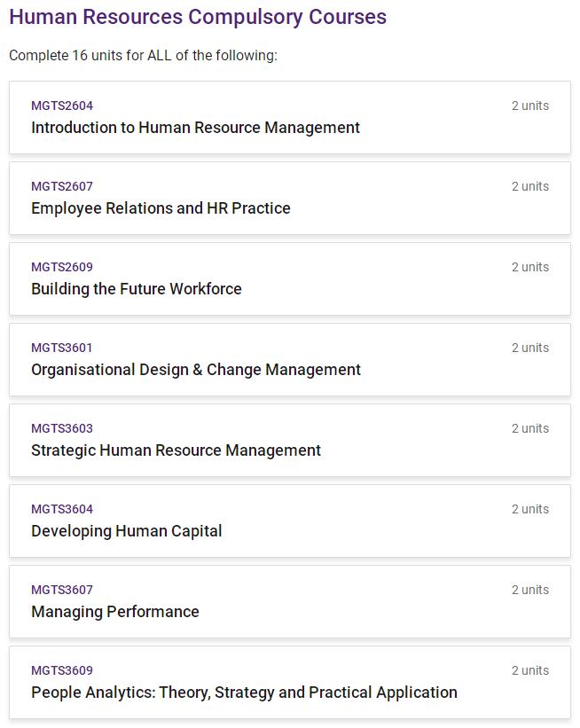Open the MGTS2609 course code link
This screenshot has height=728, width=580.
coord(62,267)
